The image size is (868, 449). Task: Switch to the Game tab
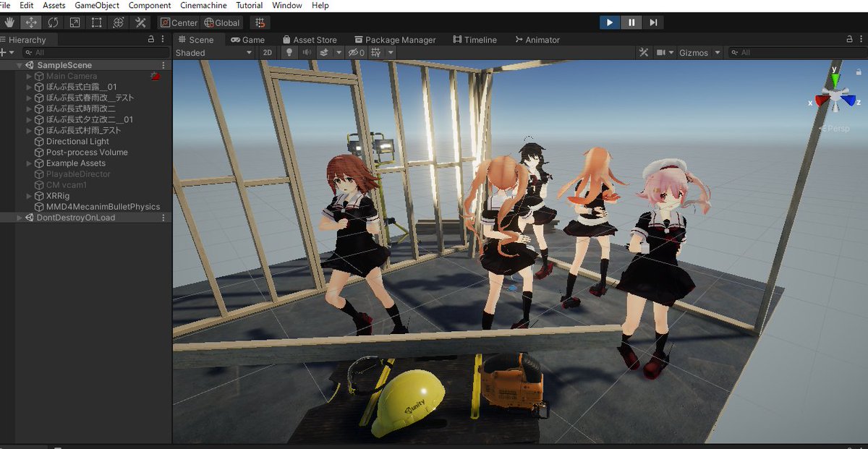248,39
